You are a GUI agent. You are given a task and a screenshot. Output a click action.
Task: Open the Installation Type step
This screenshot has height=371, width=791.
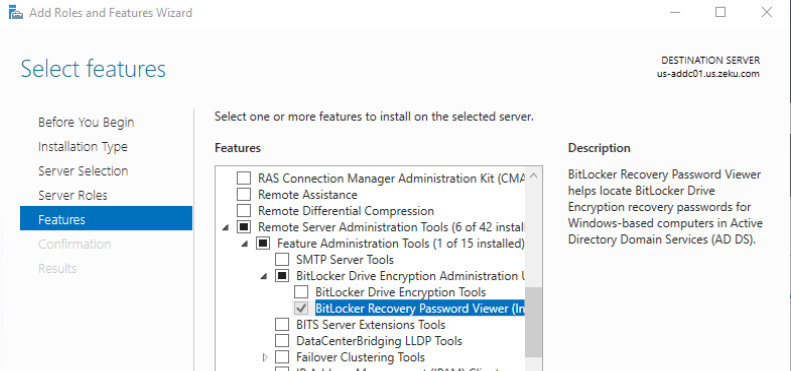point(83,146)
